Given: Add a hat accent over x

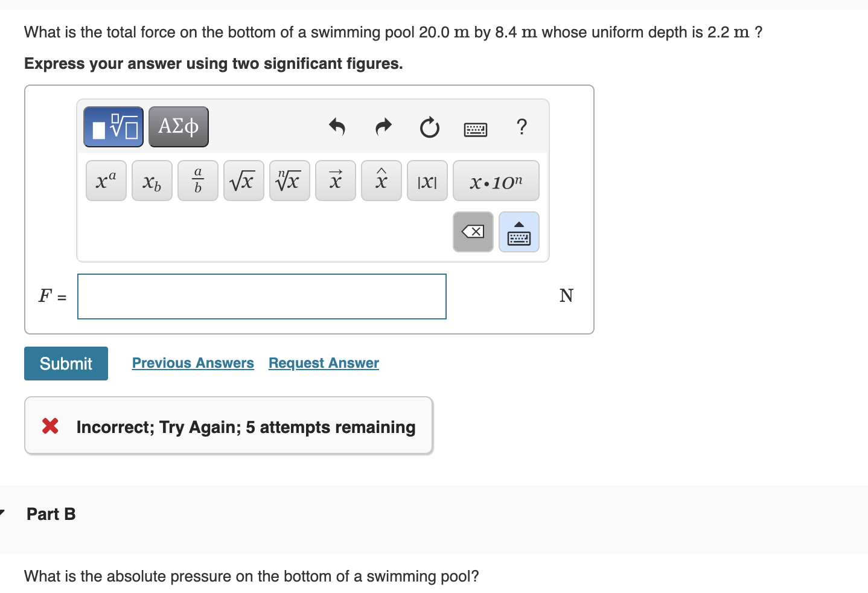Looking at the screenshot, I should point(381,180).
